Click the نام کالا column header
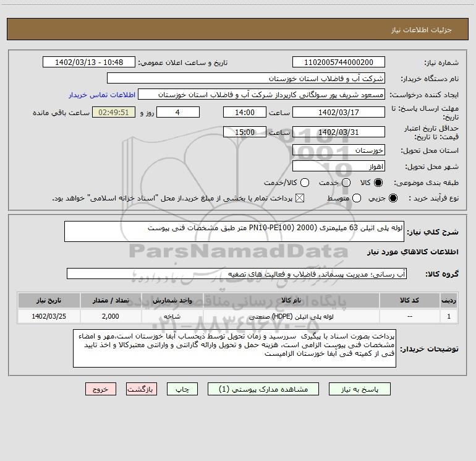 [291, 301]
